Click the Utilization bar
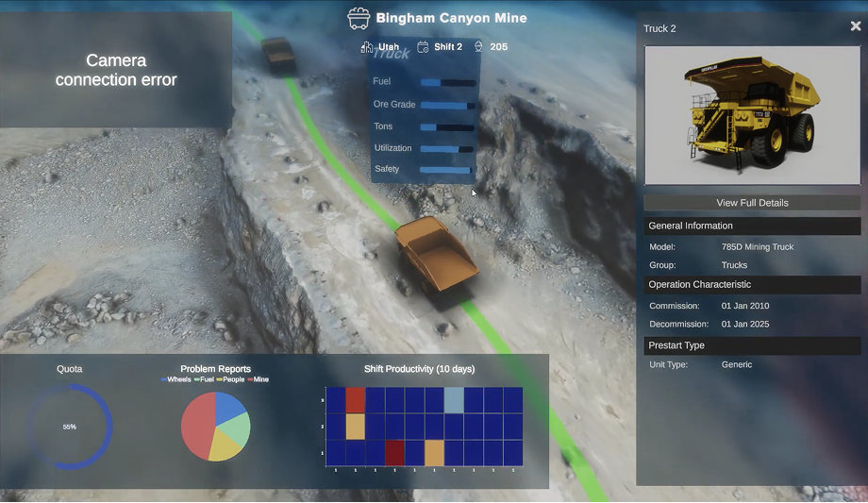The width and height of the screenshot is (868, 503). [447, 149]
